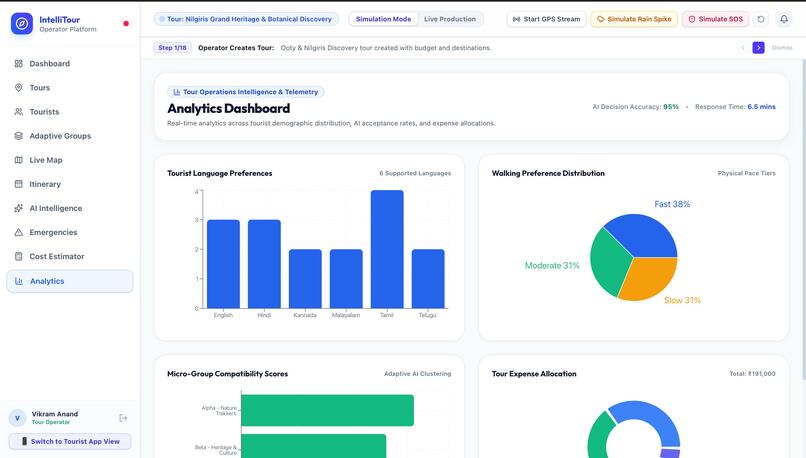Click the Beta - Heritage & Culture bar

coord(313,446)
